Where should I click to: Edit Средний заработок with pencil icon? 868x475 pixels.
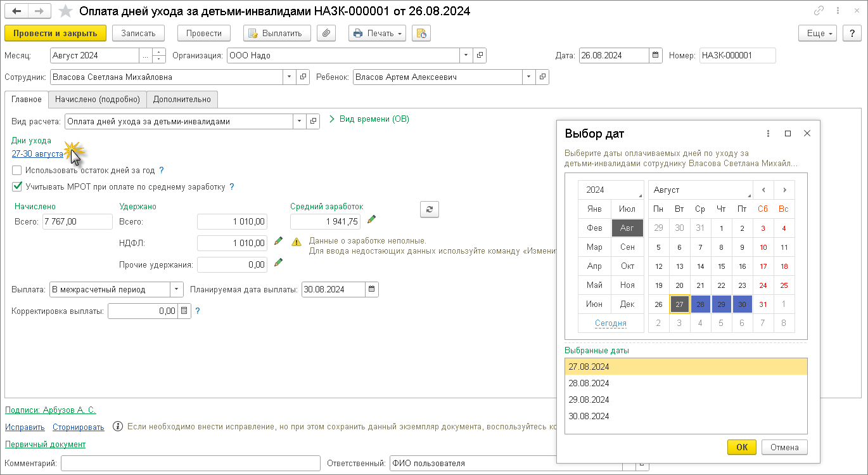coord(372,219)
